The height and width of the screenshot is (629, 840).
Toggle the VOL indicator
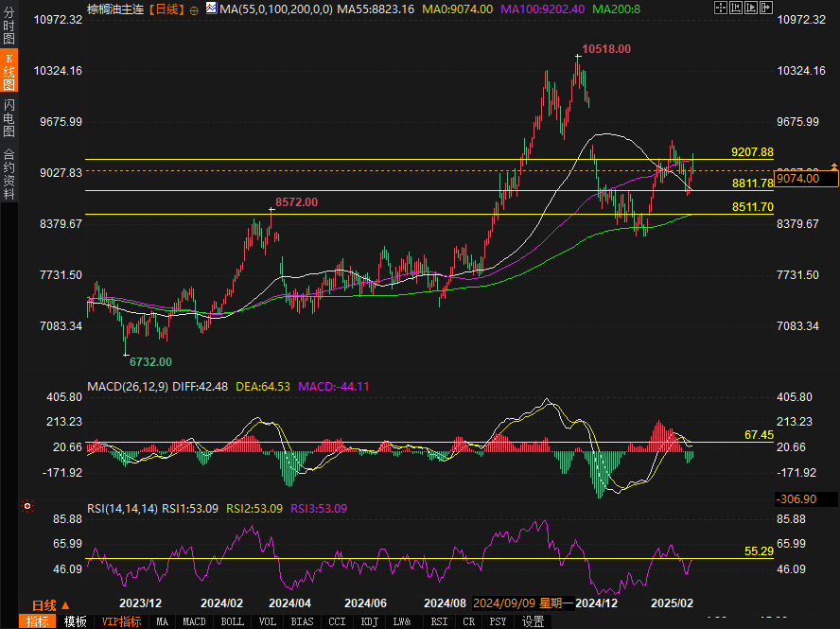[268, 621]
